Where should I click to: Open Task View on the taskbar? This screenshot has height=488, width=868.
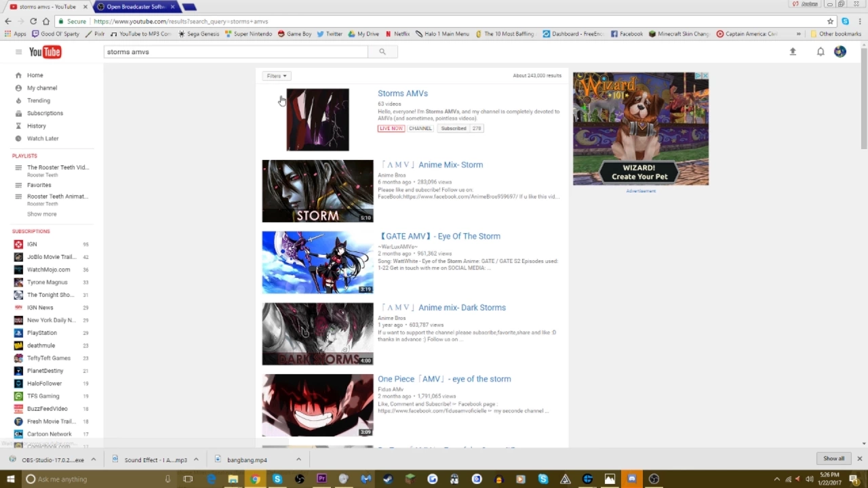click(x=188, y=479)
